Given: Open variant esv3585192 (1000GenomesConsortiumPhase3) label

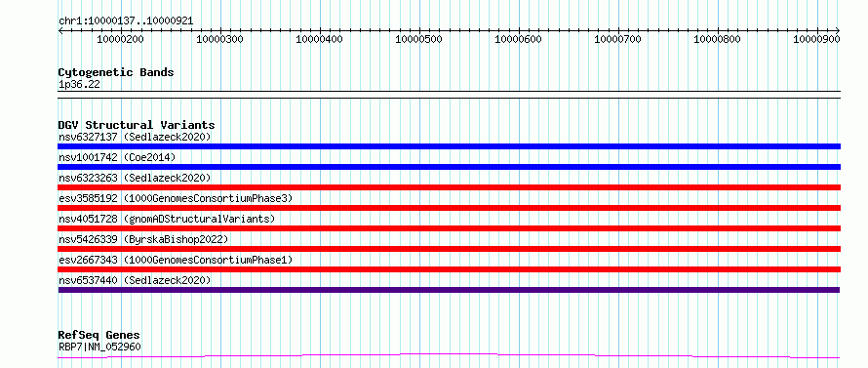Looking at the screenshot, I should pyautogui.click(x=176, y=198).
